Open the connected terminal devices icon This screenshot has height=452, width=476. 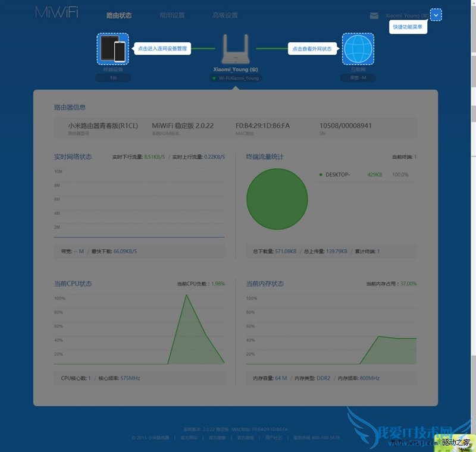(113, 49)
